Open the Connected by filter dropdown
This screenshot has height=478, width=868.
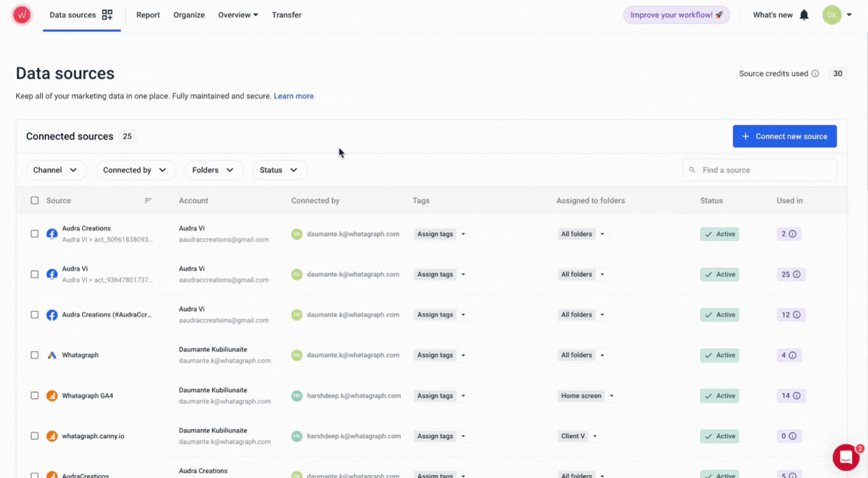point(136,170)
